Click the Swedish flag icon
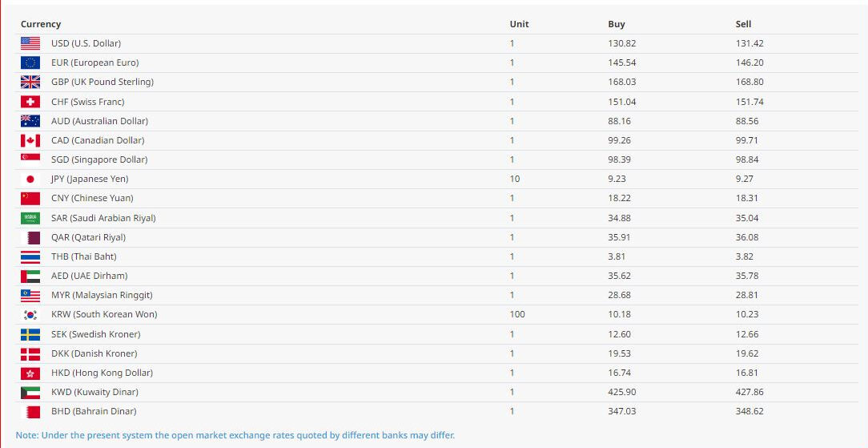 point(30,334)
